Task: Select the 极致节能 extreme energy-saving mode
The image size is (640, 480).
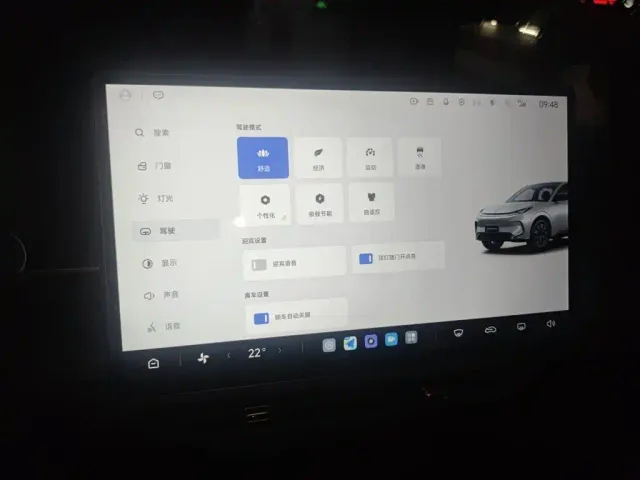Action: click(320, 203)
